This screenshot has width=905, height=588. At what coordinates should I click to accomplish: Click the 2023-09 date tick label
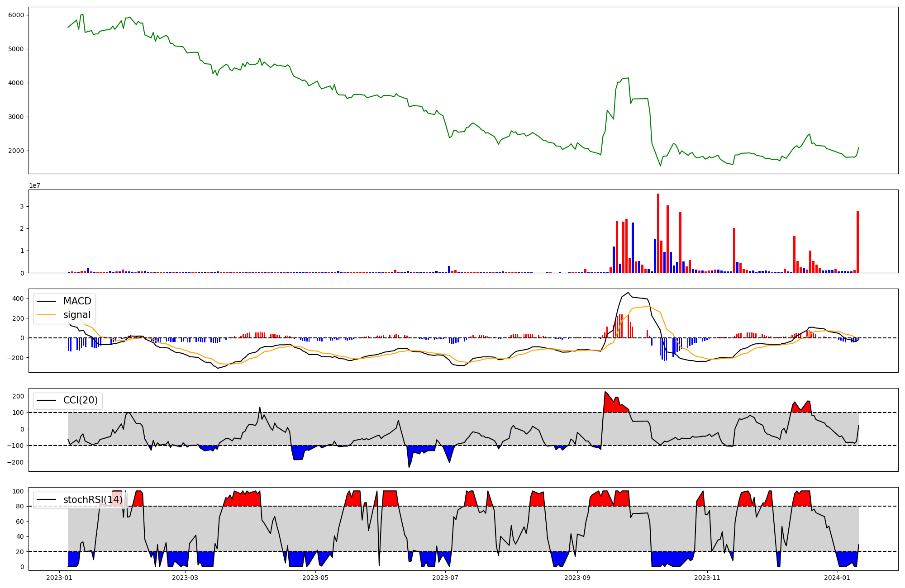point(577,578)
